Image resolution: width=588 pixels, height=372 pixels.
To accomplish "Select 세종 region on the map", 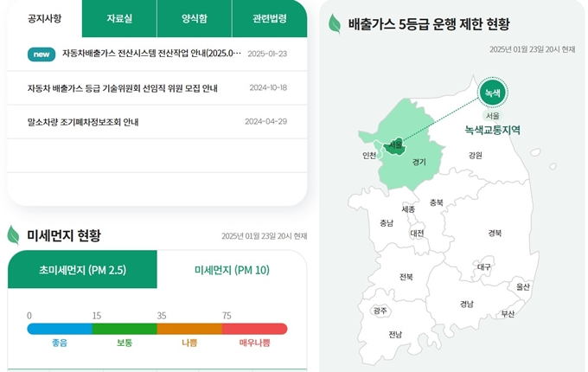I will pos(408,209).
